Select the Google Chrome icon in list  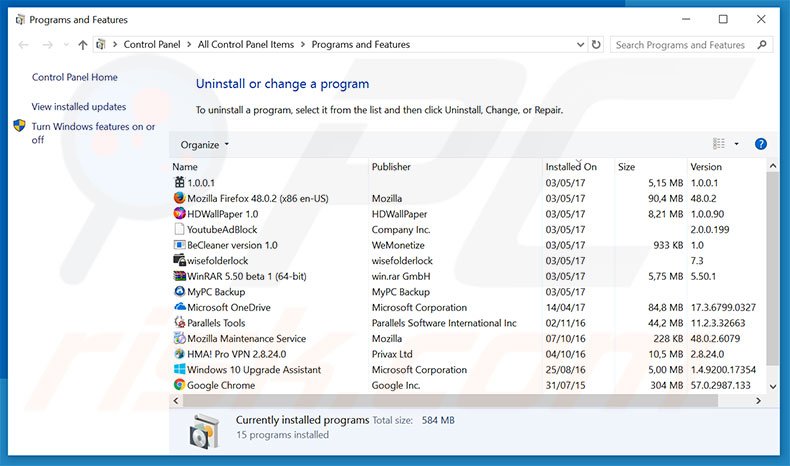point(179,385)
